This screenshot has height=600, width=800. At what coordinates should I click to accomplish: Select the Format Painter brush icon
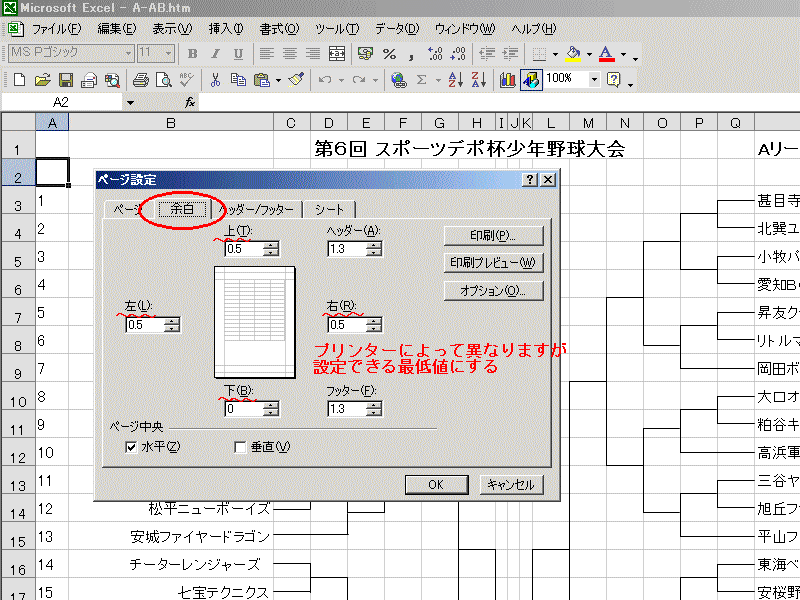(x=295, y=79)
